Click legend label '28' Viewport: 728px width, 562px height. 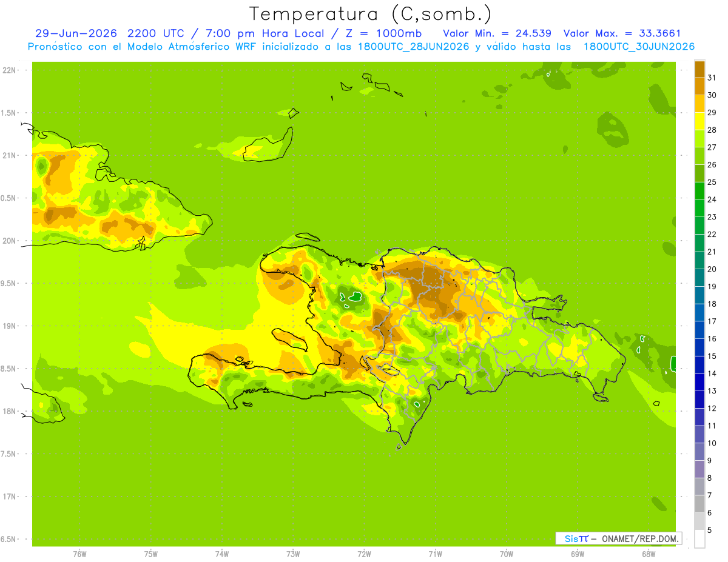tap(712, 130)
